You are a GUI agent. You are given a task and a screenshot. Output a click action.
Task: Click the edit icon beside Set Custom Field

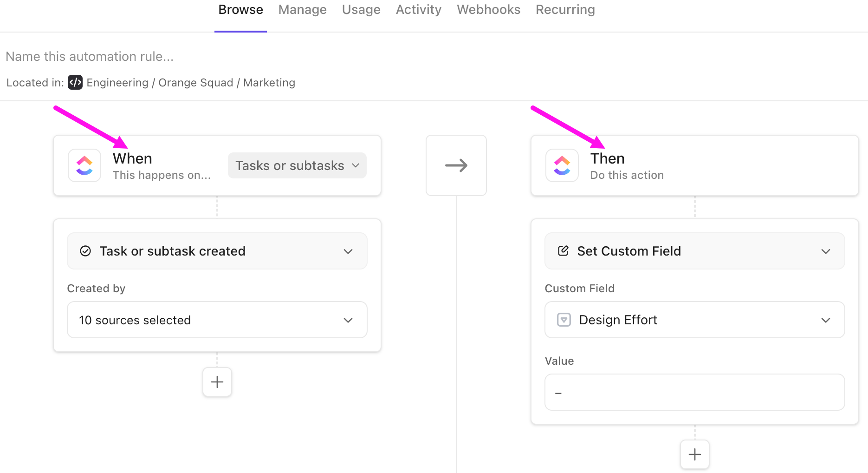pyautogui.click(x=563, y=251)
